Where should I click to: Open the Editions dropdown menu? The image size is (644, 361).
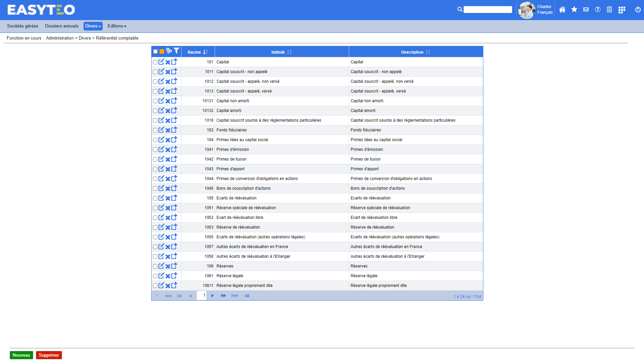coord(117,26)
